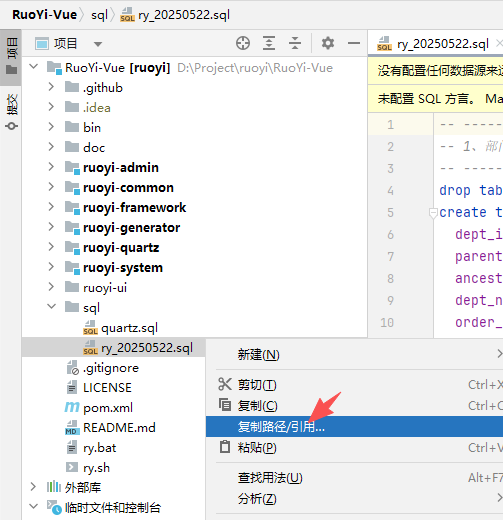
Task: Expand the .idea folder
Action: tap(51, 107)
